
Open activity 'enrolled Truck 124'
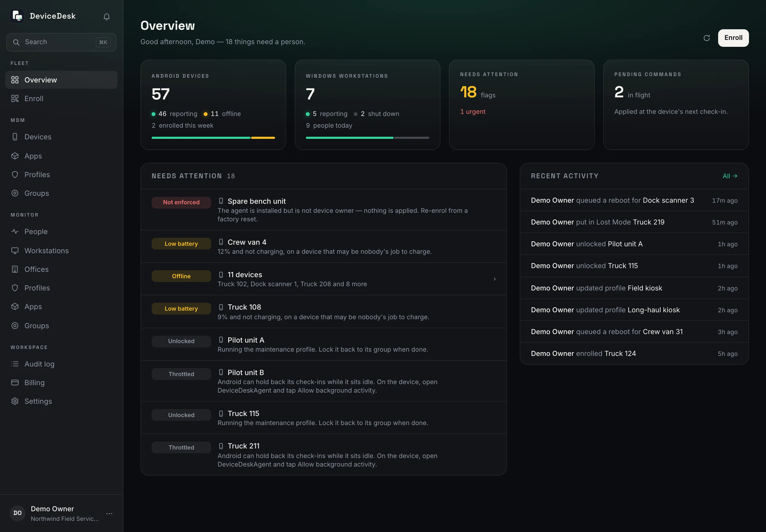(x=634, y=353)
